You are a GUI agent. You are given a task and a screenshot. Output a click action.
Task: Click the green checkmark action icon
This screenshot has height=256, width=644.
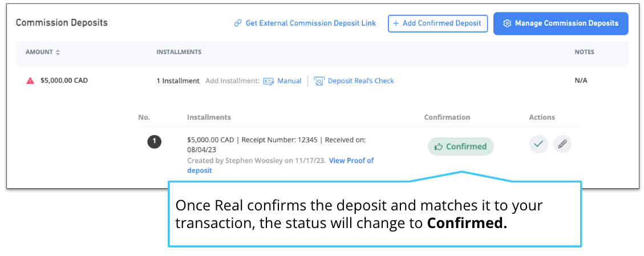(538, 144)
